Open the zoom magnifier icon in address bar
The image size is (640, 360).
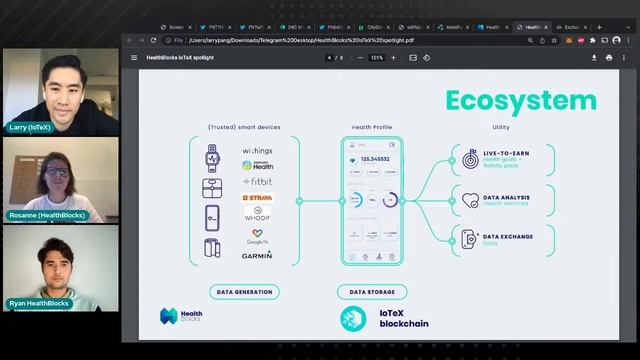tap(530, 40)
